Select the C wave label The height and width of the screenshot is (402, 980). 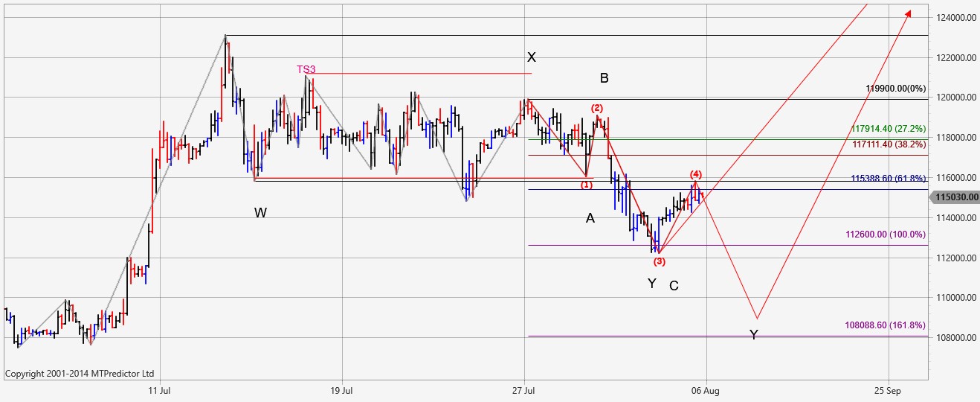click(674, 286)
